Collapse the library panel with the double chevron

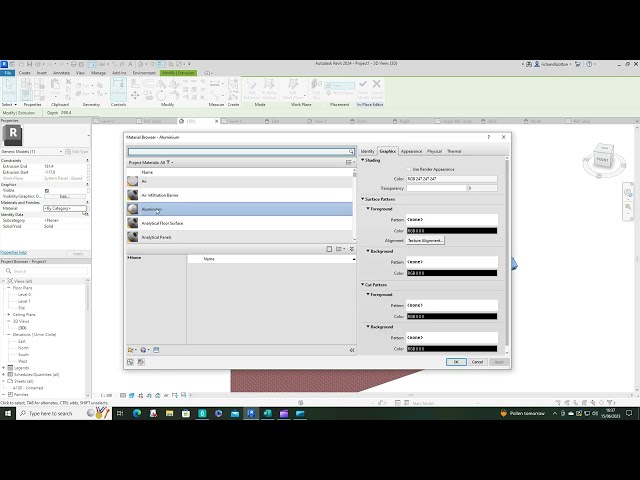tap(351, 249)
